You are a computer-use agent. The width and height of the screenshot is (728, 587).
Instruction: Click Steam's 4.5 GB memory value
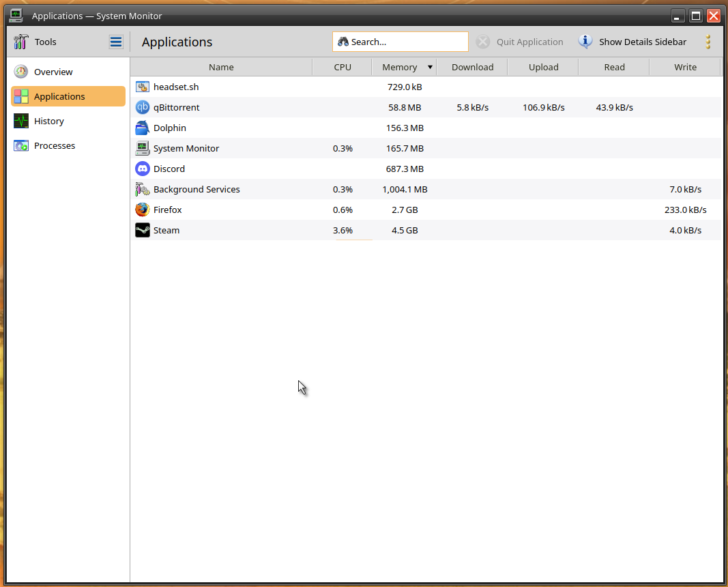tap(405, 230)
